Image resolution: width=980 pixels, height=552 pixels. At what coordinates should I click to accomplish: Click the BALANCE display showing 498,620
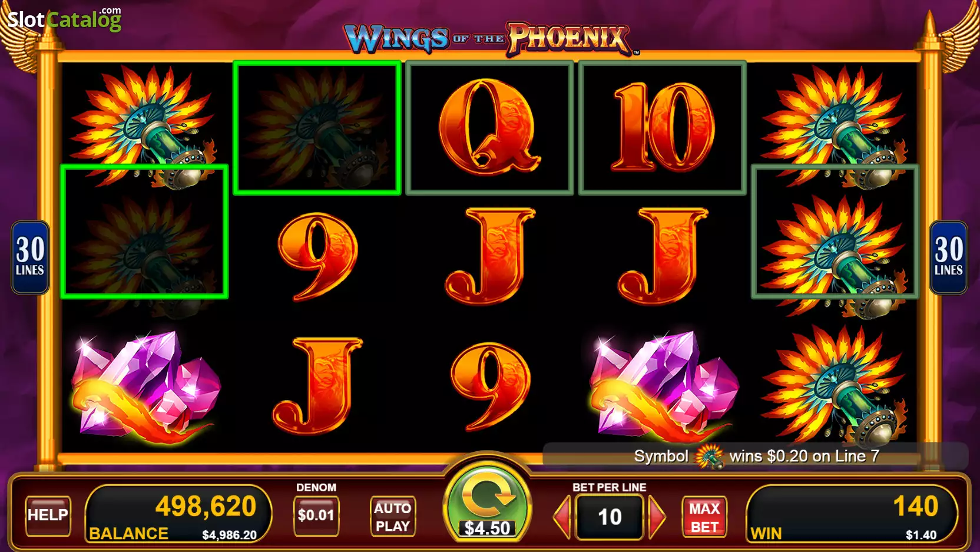pos(178,514)
